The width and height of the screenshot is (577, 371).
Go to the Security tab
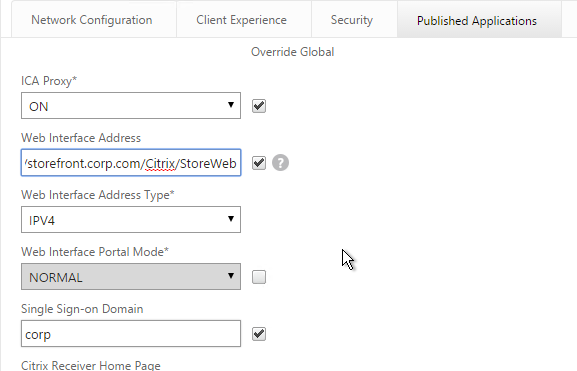tap(352, 20)
